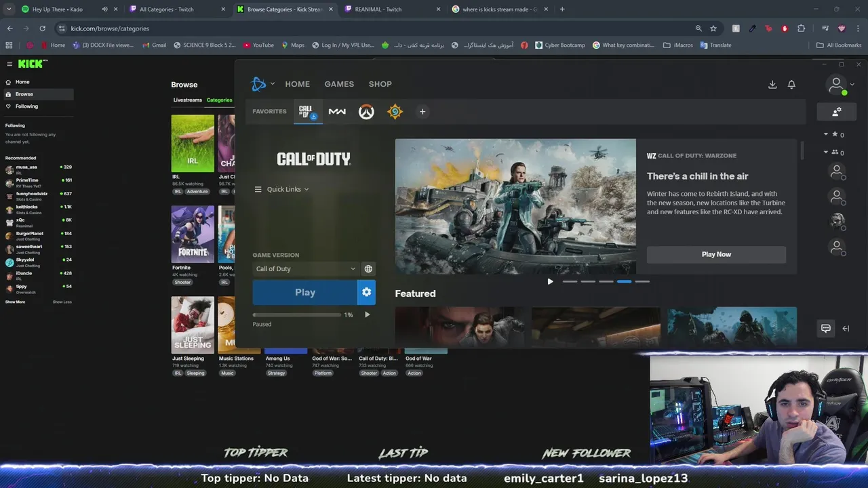Mute the Hey Up There tab audio

point(104,9)
